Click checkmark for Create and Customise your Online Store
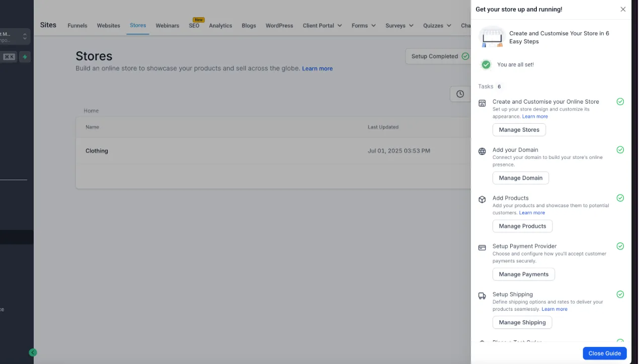The width and height of the screenshot is (639, 364). pyautogui.click(x=620, y=102)
